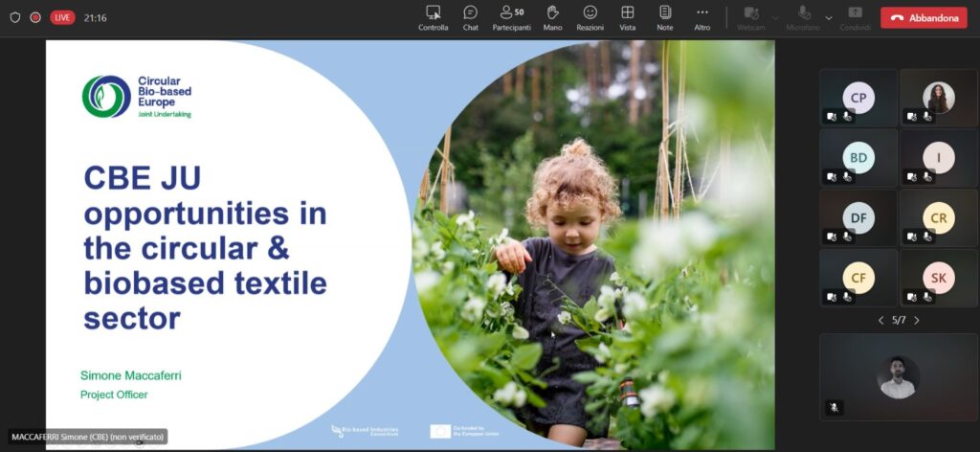This screenshot has height=452, width=980.
Task: Click the red recording indicator
Action: [x=35, y=17]
